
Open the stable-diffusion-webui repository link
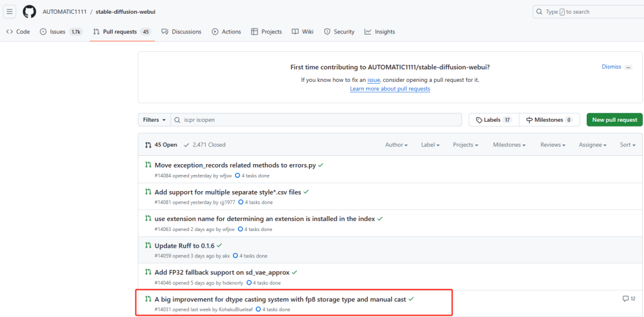pos(125,12)
